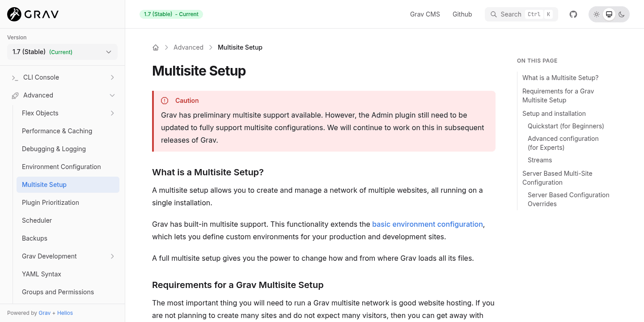The height and width of the screenshot is (322, 644).
Task: Click the GitHub icon in the top bar
Action: (x=573, y=14)
